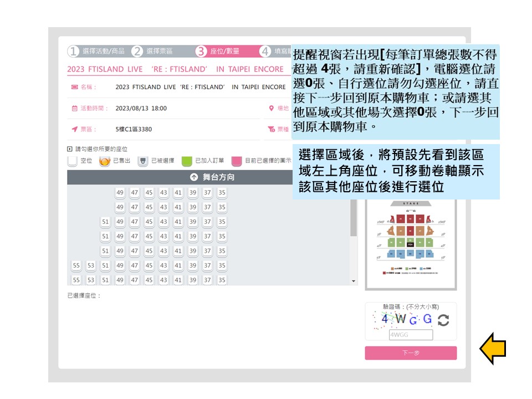Pick seat 37 in the second row
This screenshot has height=399, width=532.
pos(207,207)
